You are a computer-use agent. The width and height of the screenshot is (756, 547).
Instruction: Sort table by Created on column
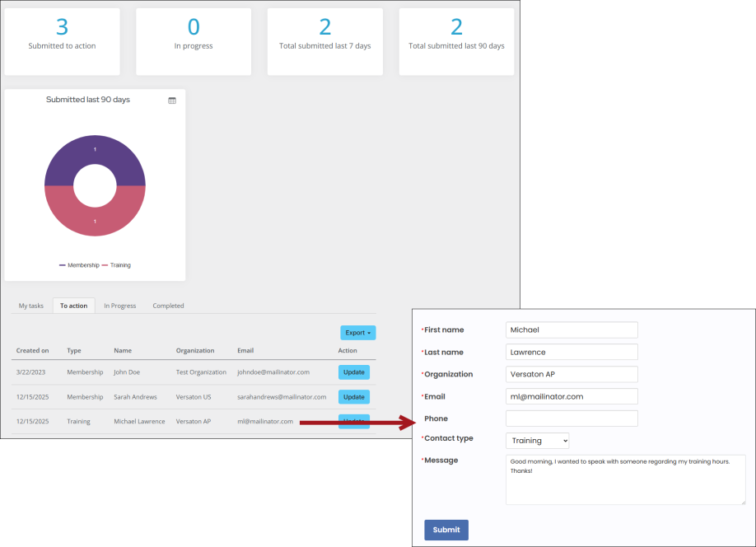[32, 351]
